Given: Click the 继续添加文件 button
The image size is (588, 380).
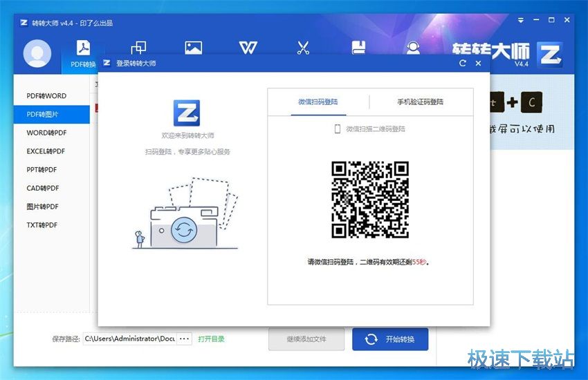Looking at the screenshot, I should (306, 339).
